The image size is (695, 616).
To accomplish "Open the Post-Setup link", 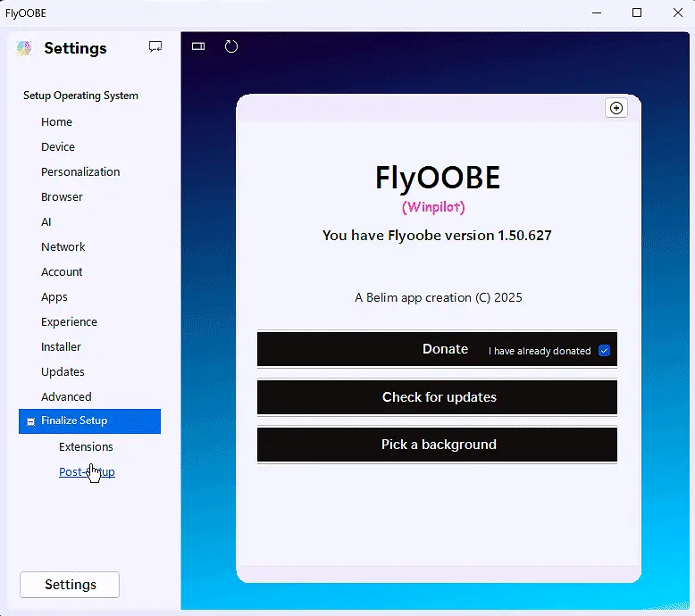I will pyautogui.click(x=87, y=472).
